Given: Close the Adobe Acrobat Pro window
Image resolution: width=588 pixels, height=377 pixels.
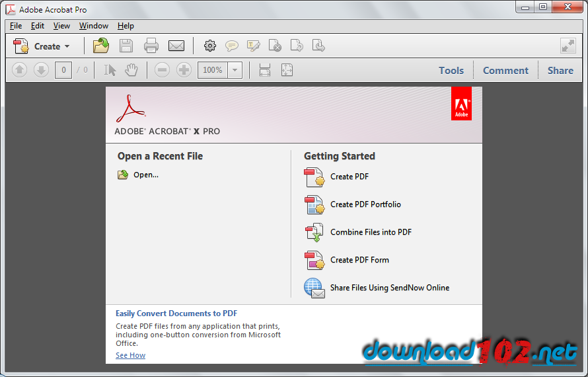Looking at the screenshot, I should pos(568,7).
